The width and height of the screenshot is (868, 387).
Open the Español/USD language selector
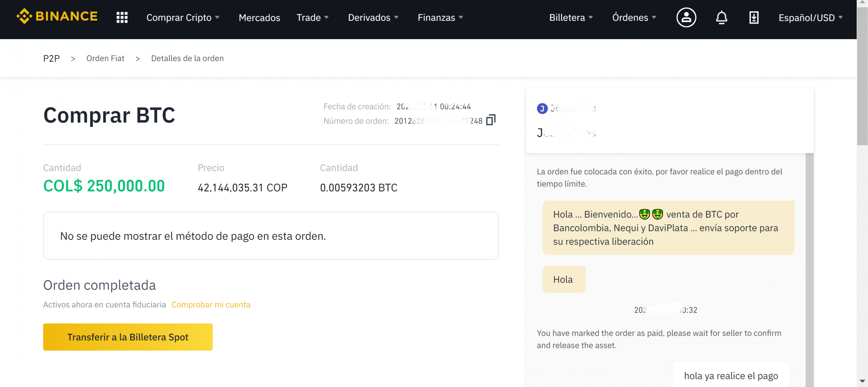(x=811, y=18)
